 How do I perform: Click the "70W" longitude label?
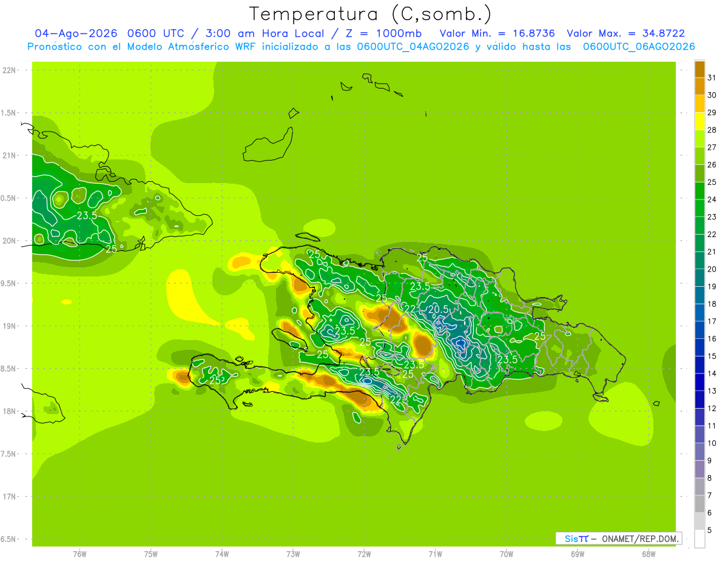507,554
